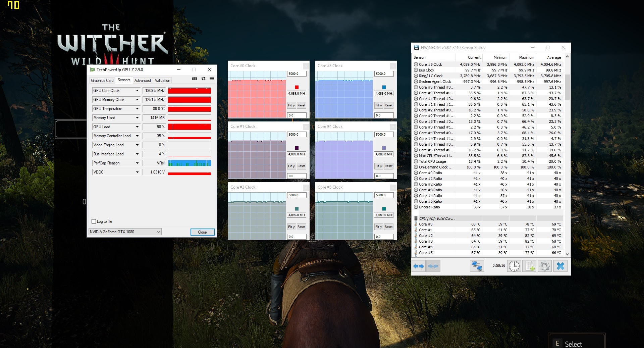This screenshot has width=644, height=348.
Task: Click Fit y in Core #0 Clock graph
Action: 291,105
